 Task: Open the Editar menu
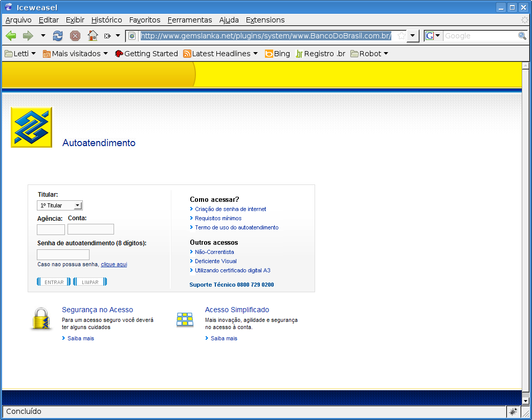tap(49, 20)
